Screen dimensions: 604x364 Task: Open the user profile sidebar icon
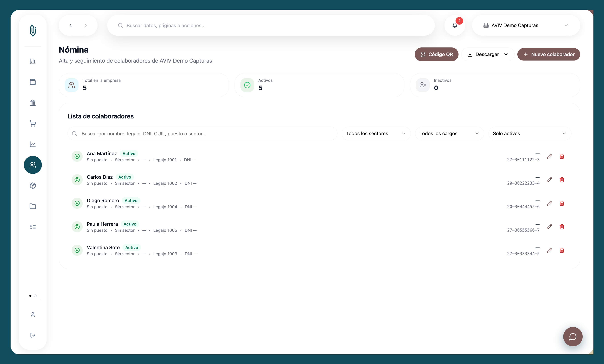coord(33,315)
